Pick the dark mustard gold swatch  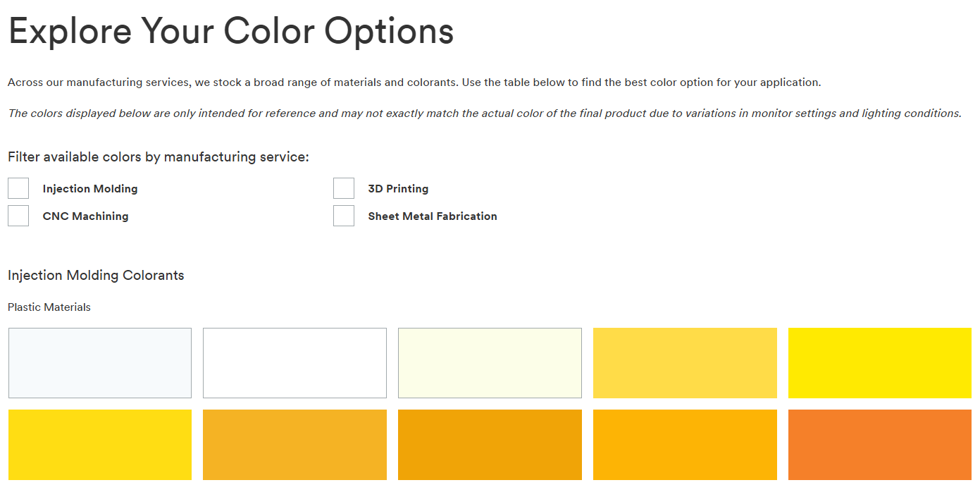(490, 444)
